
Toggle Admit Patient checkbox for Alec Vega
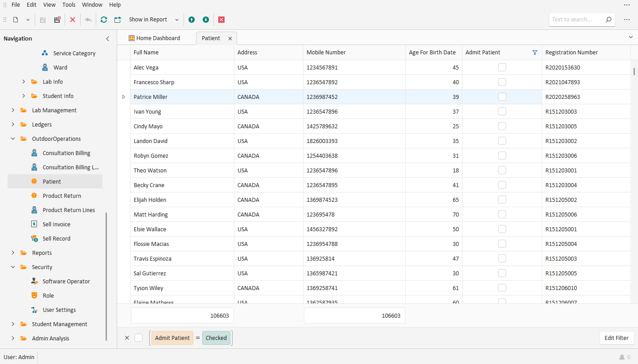click(x=502, y=67)
